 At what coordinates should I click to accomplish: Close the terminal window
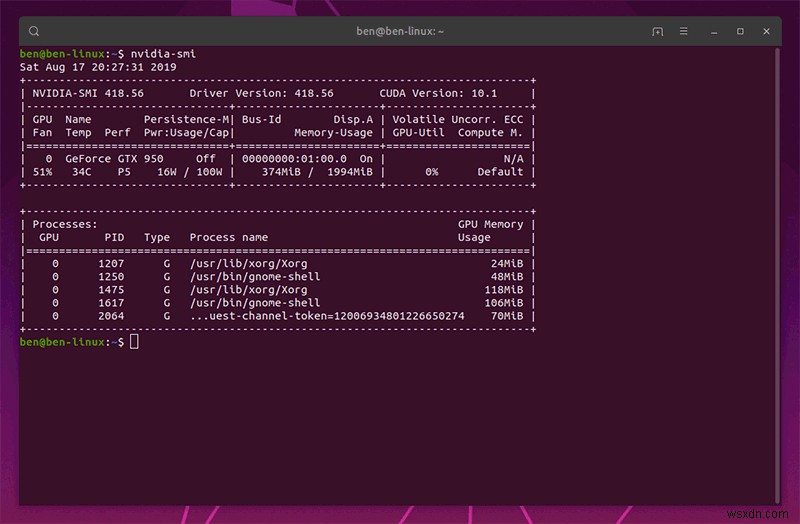tap(766, 32)
